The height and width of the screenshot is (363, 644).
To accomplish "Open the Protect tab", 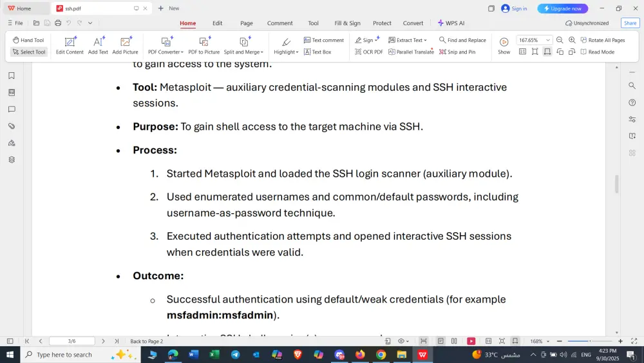I will tap(382, 23).
